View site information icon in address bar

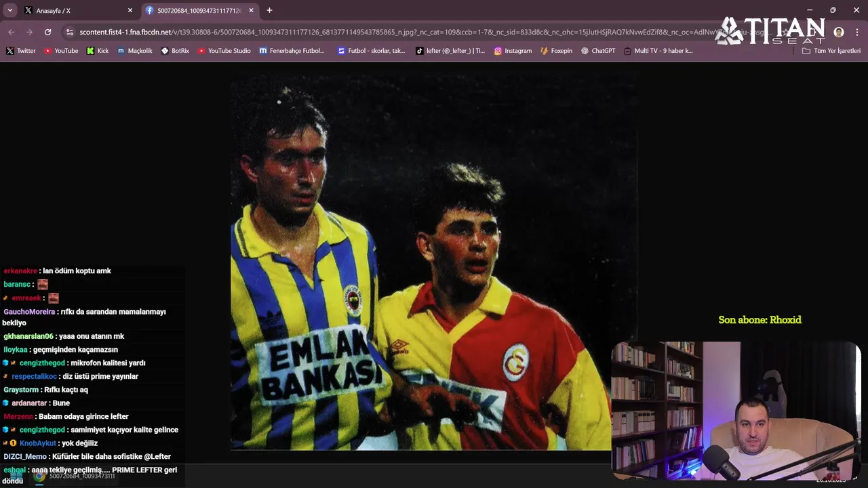click(x=69, y=32)
